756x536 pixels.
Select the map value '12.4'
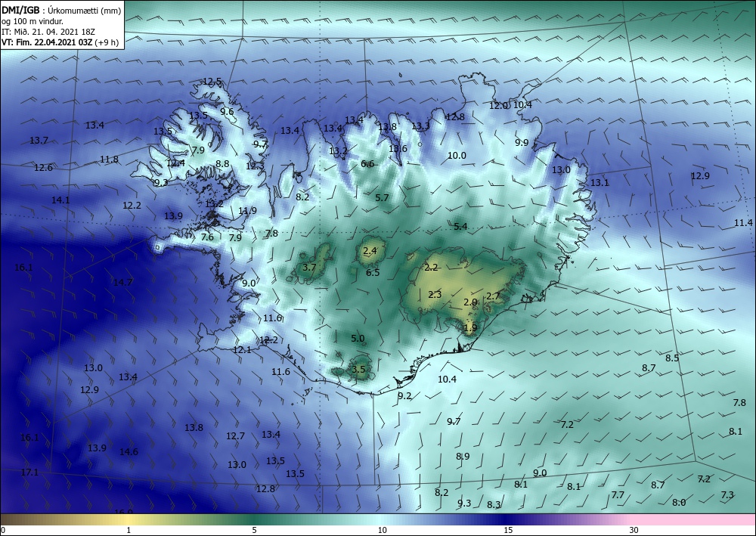click(x=175, y=163)
